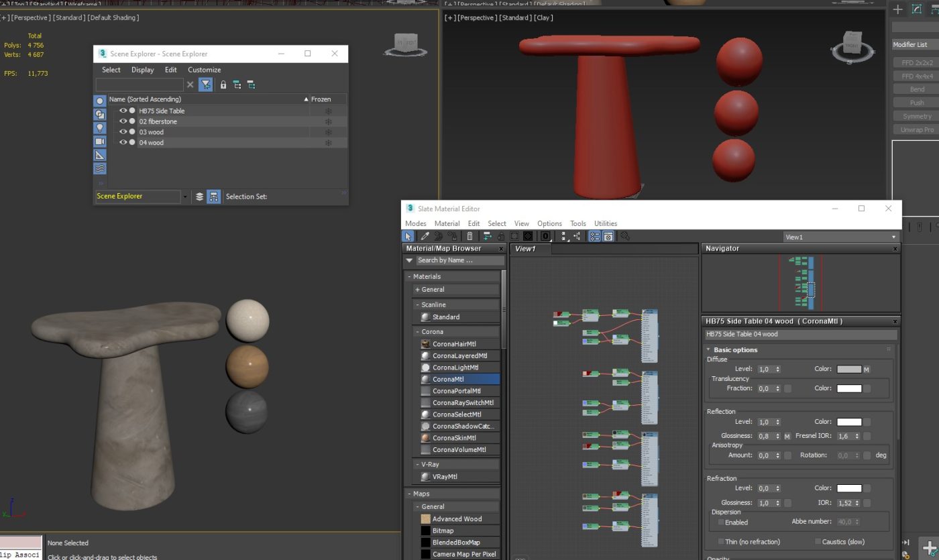Open the View1 dropdown in Slate toolbar
Image resolution: width=939 pixels, height=560 pixels.
893,237
